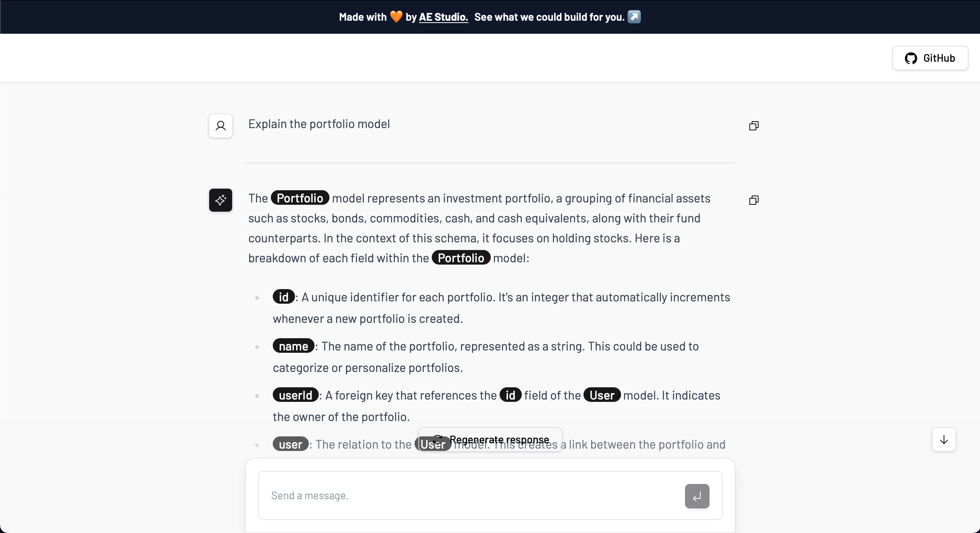Viewport: 980px width, 533px height.
Task: Click the AI sparkle avatar icon
Action: pyautogui.click(x=221, y=200)
